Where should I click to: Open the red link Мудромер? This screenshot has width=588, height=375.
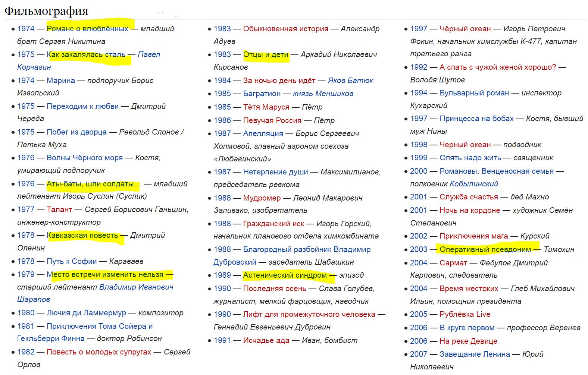(x=262, y=198)
